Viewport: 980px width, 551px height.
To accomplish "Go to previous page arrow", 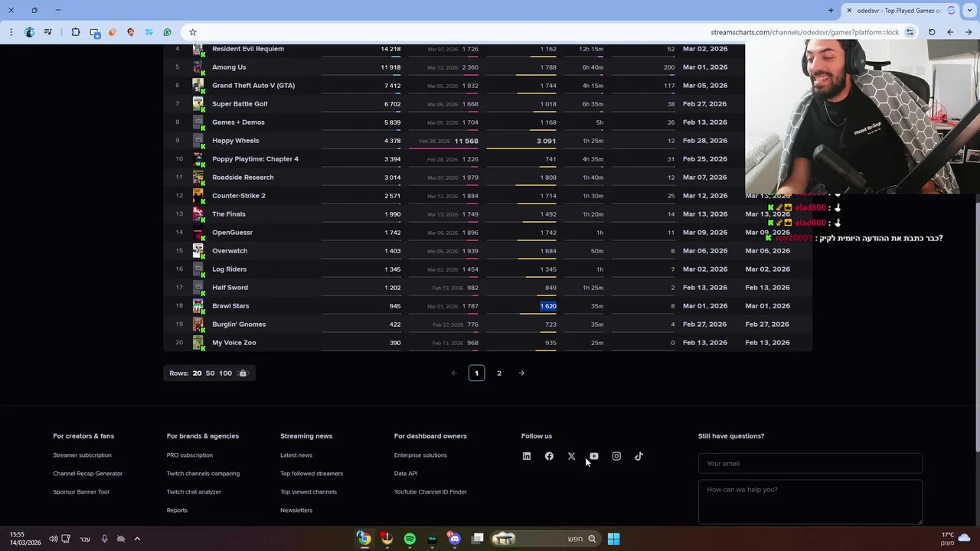I will click(454, 373).
